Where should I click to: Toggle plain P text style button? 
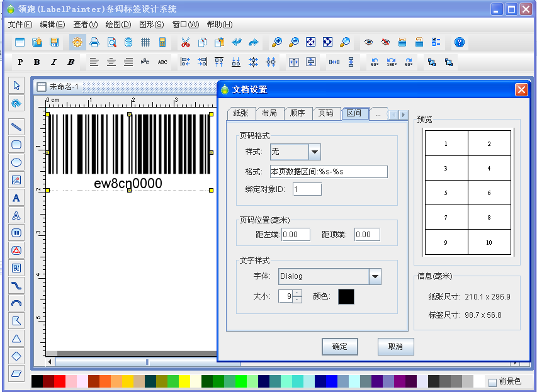[x=20, y=62]
